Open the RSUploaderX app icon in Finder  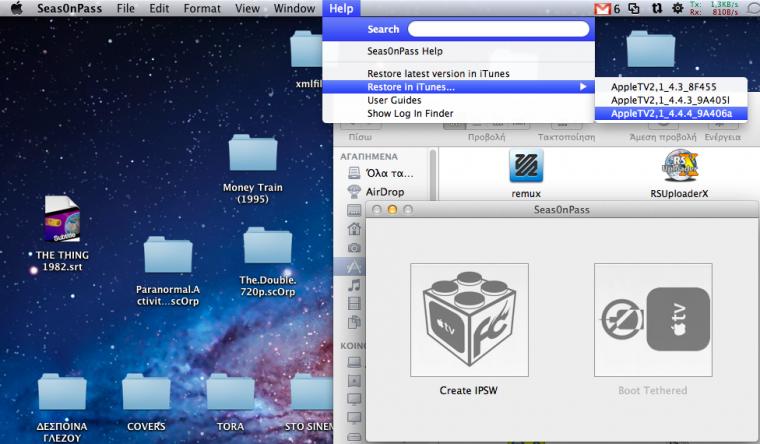(679, 166)
